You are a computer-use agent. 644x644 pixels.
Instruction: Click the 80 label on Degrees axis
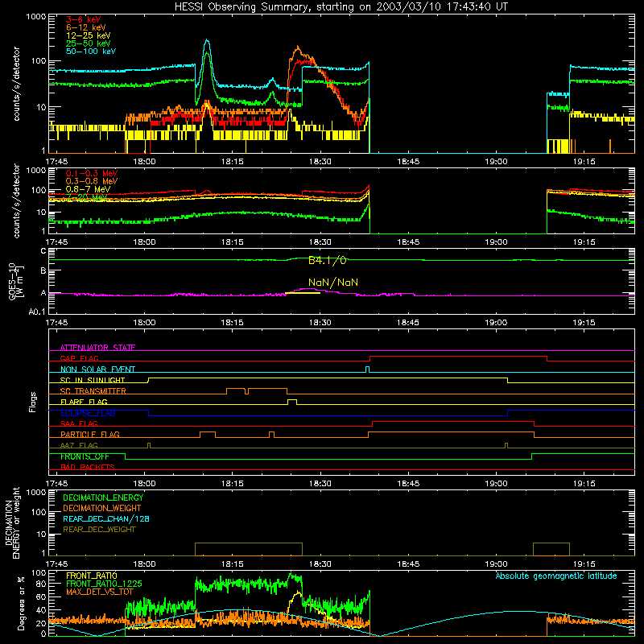(41, 584)
